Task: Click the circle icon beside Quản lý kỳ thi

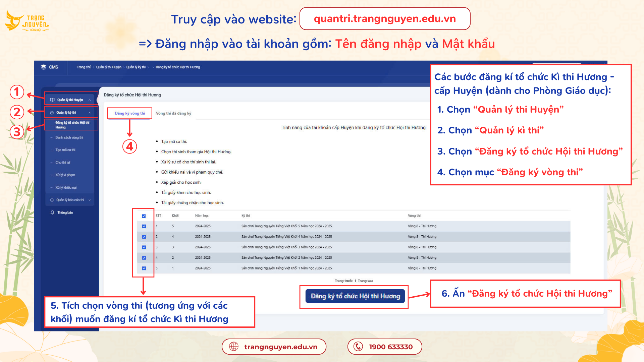Action: (52, 113)
